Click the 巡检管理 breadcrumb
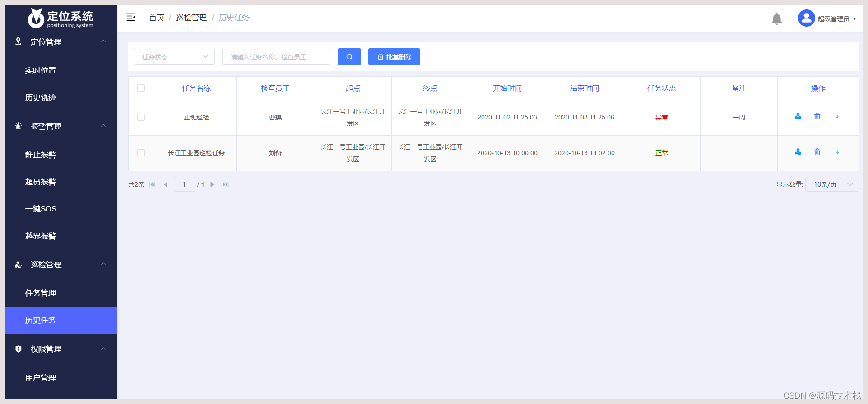Viewport: 868px width, 404px height. (x=191, y=18)
